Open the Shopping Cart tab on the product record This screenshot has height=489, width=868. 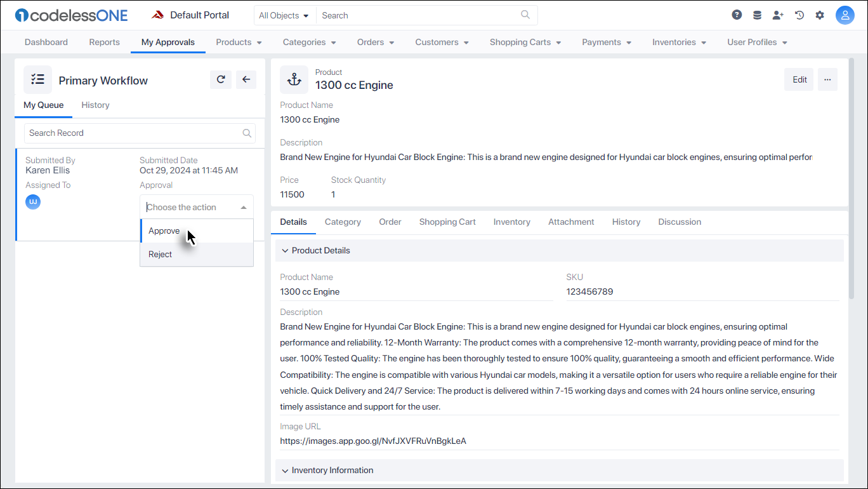coord(447,222)
